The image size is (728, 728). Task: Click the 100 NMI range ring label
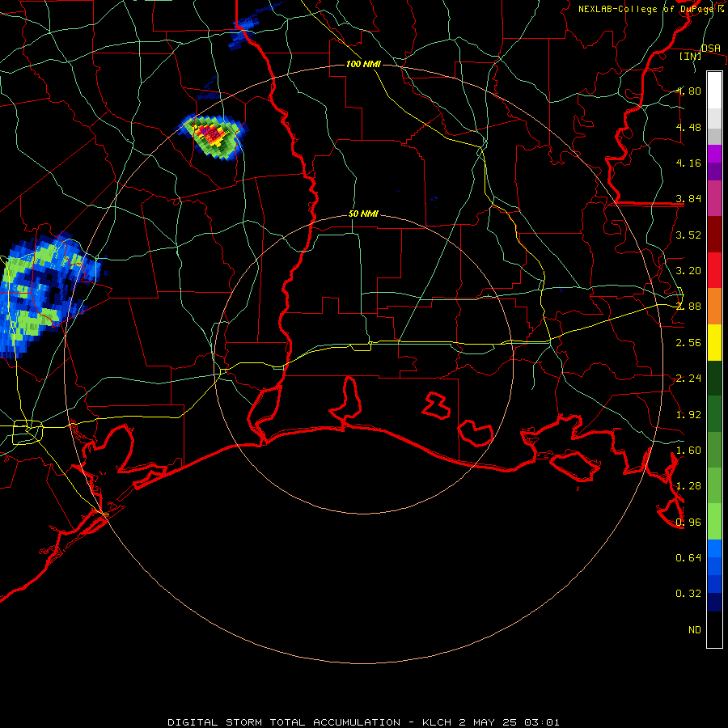363,64
